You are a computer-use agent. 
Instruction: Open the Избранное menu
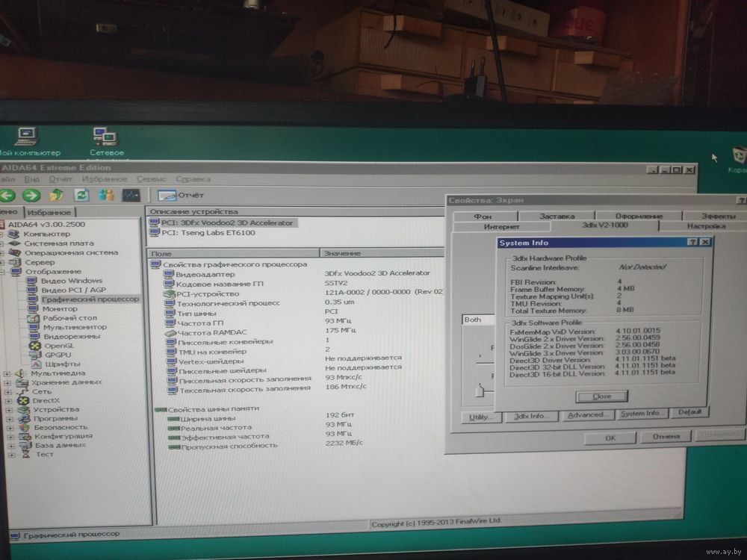pyautogui.click(x=105, y=179)
